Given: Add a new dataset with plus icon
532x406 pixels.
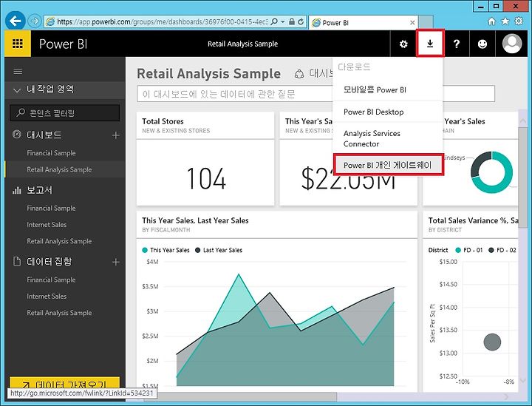Looking at the screenshot, I should (x=116, y=262).
